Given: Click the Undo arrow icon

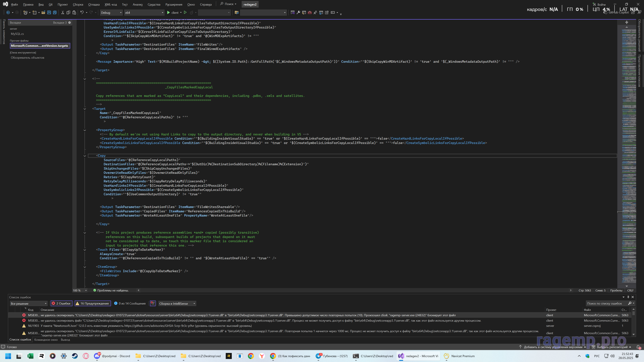Looking at the screenshot, I should coord(82,13).
